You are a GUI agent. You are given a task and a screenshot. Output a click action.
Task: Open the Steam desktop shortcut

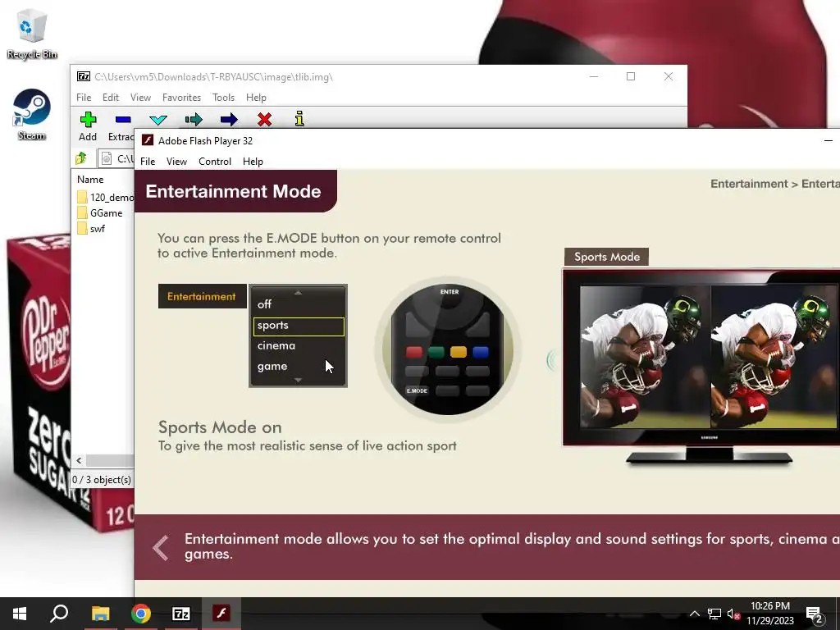(32, 115)
